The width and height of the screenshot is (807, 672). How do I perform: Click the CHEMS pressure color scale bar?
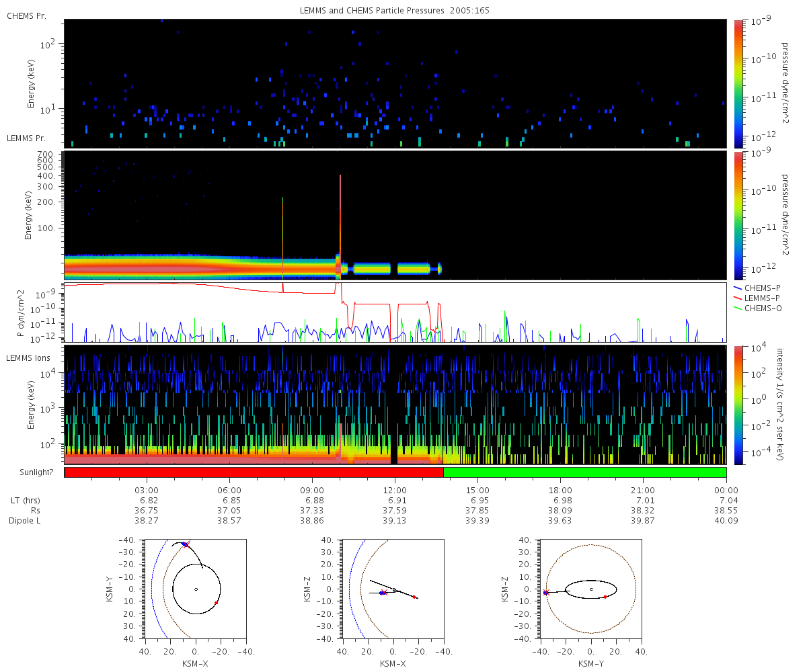[738, 83]
